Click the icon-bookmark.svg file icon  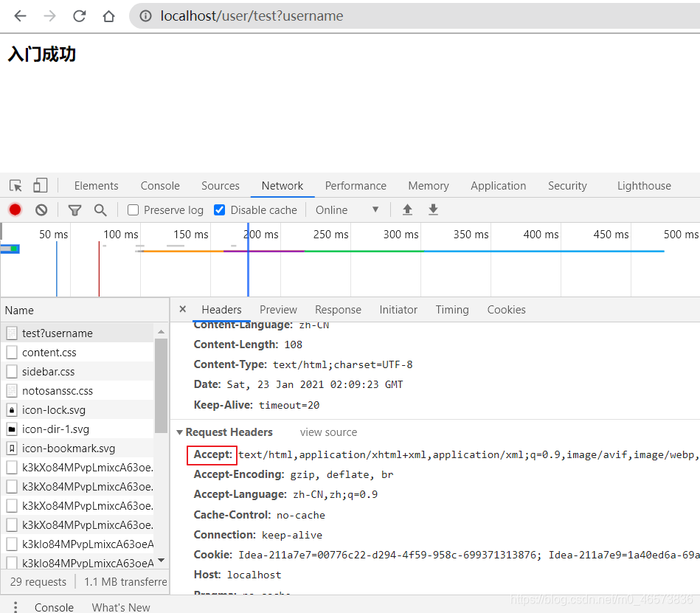click(x=12, y=449)
